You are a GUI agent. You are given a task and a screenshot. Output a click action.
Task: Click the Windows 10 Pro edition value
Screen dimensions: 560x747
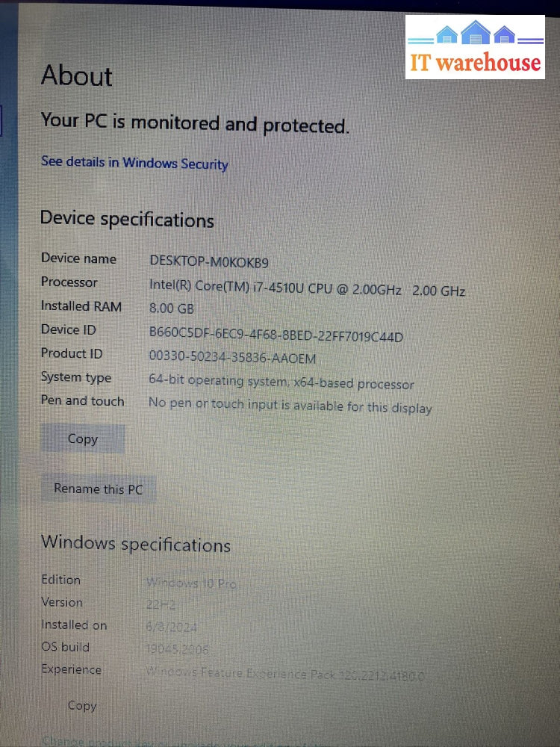tap(191, 583)
